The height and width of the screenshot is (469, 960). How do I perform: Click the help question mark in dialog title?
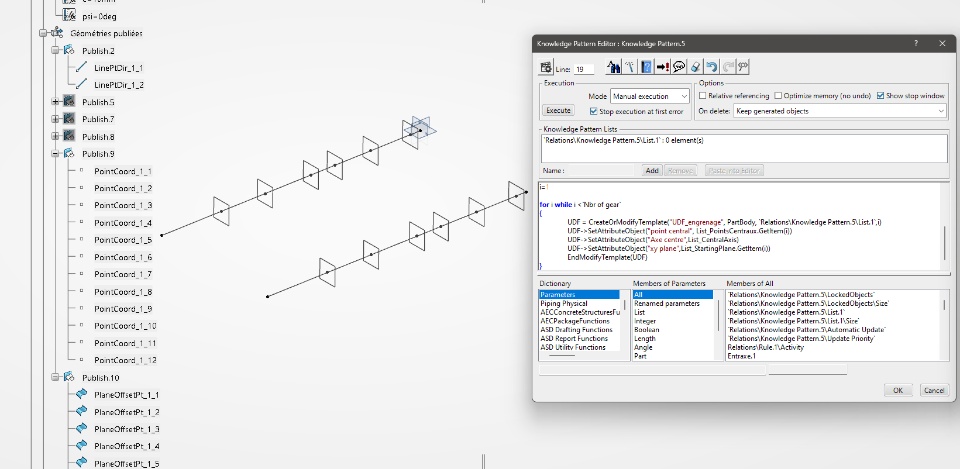coord(916,43)
